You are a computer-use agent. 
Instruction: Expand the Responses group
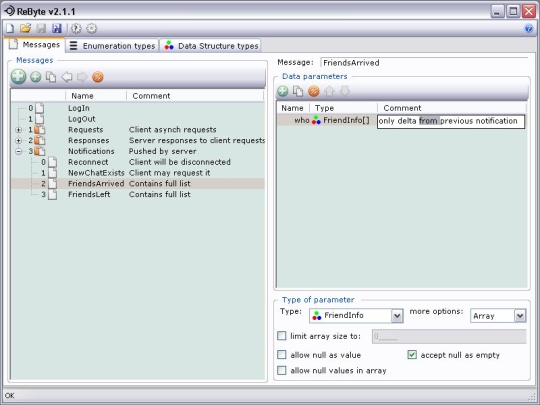pos(19,141)
